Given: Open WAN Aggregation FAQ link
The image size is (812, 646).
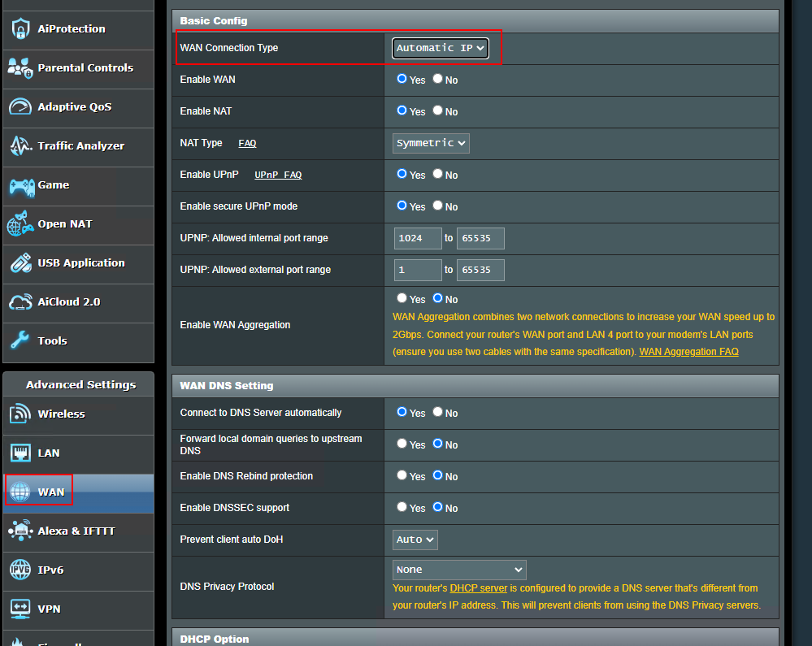Looking at the screenshot, I should 688,352.
